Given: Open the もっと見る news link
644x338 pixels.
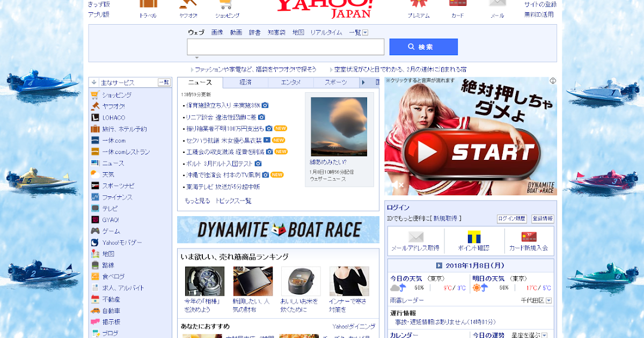Looking at the screenshot, I should click(197, 201).
